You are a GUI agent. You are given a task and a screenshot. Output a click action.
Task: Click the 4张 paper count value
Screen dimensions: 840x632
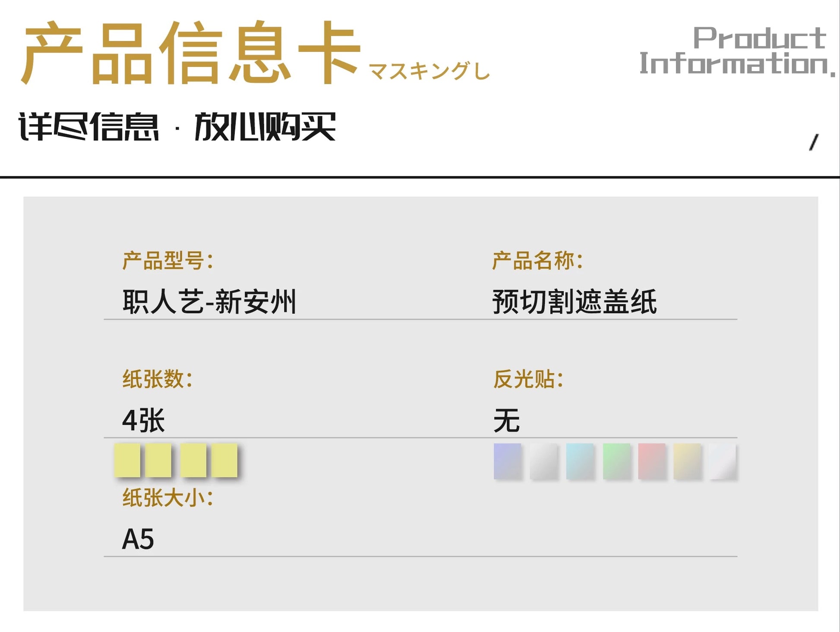coord(143,420)
